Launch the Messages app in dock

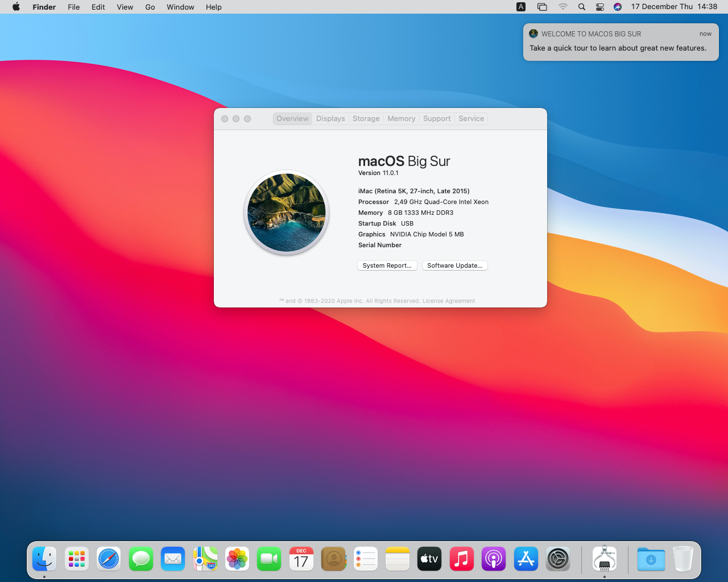(141, 559)
